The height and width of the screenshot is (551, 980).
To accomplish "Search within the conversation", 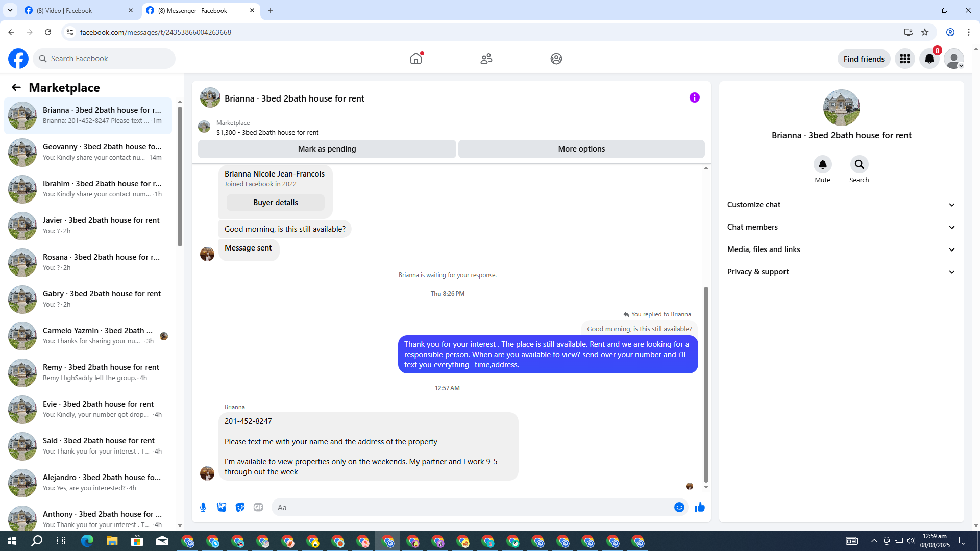I will pyautogui.click(x=859, y=165).
